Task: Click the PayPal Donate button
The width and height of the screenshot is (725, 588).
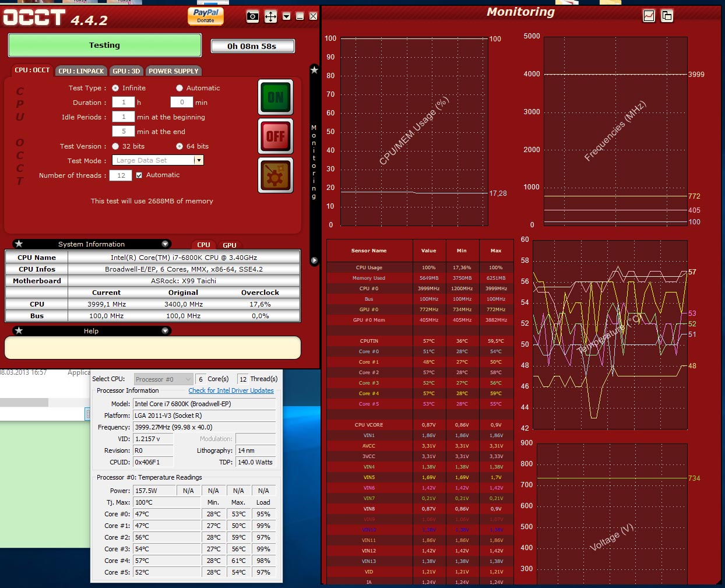Action: 206,16
